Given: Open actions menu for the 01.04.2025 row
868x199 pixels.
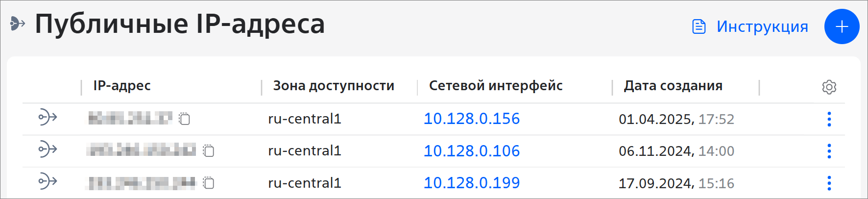Looking at the screenshot, I should tap(829, 119).
